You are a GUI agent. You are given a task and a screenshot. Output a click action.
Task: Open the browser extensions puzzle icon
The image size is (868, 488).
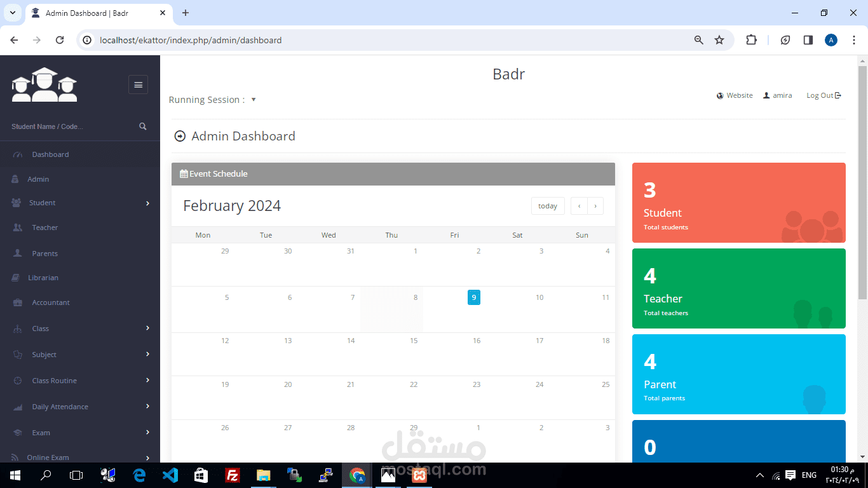pyautogui.click(x=751, y=40)
